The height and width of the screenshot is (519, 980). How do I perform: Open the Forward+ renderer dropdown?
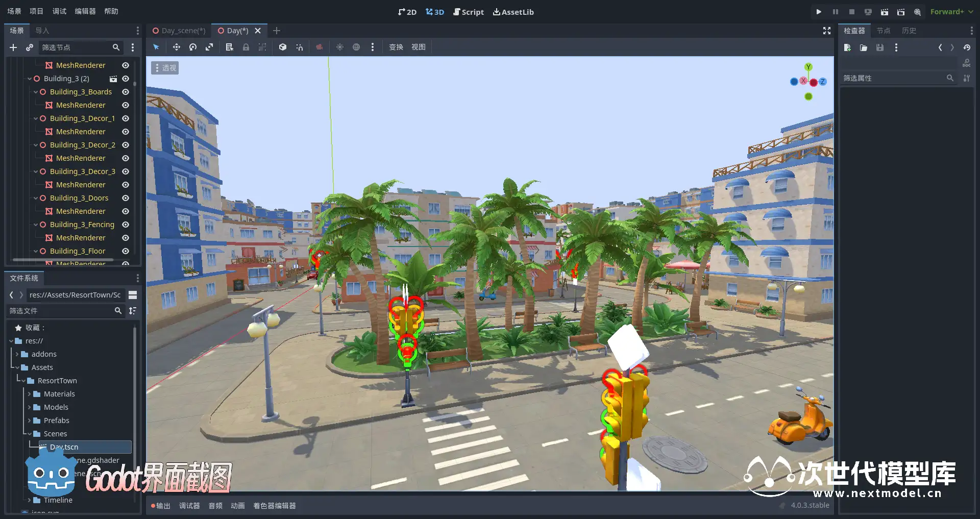(951, 12)
